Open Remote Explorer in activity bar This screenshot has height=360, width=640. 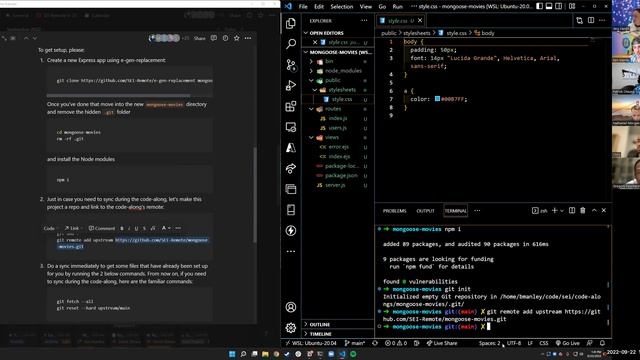[291, 127]
